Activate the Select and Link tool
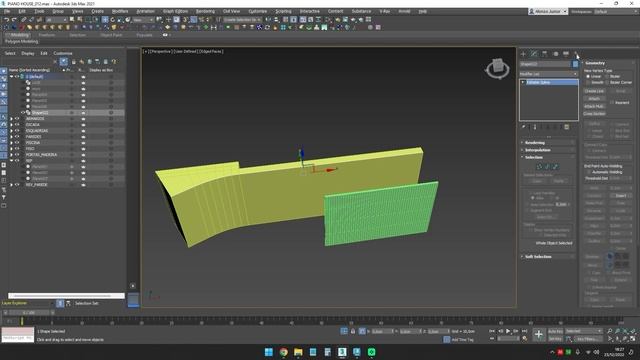 [x=24, y=20]
